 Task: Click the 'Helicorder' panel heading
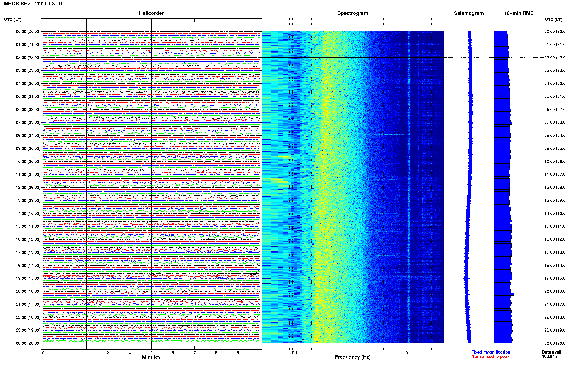click(151, 13)
